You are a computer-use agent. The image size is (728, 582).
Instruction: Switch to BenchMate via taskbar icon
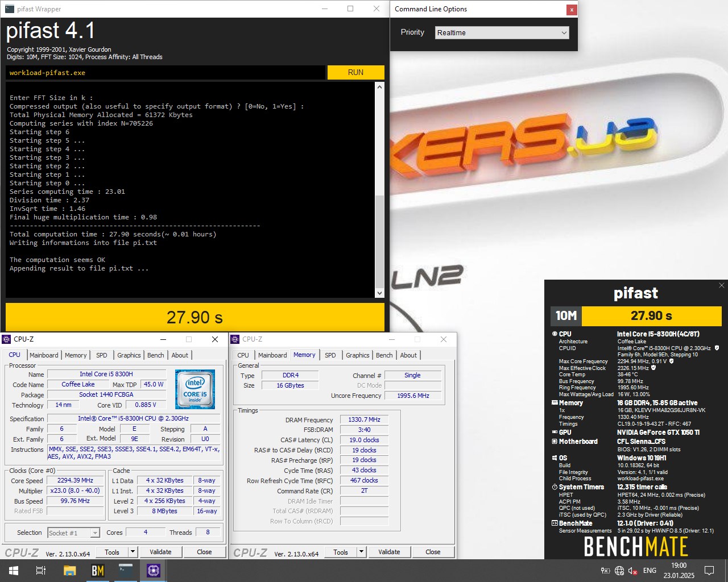pyautogui.click(x=98, y=571)
